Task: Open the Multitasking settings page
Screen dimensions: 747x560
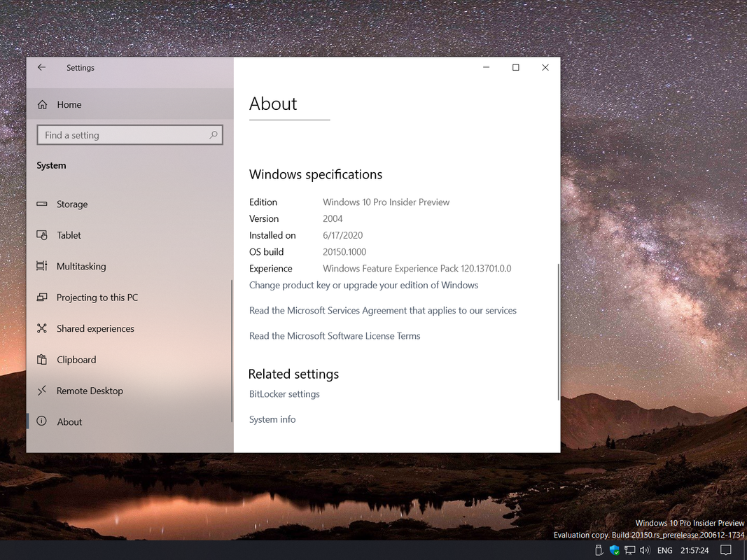Action: tap(129, 266)
